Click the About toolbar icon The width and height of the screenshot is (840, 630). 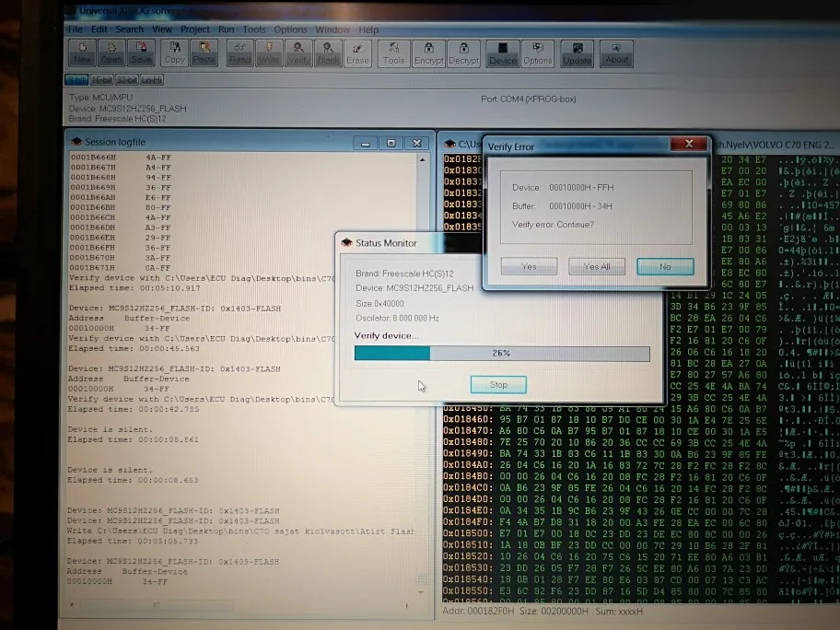point(616,53)
